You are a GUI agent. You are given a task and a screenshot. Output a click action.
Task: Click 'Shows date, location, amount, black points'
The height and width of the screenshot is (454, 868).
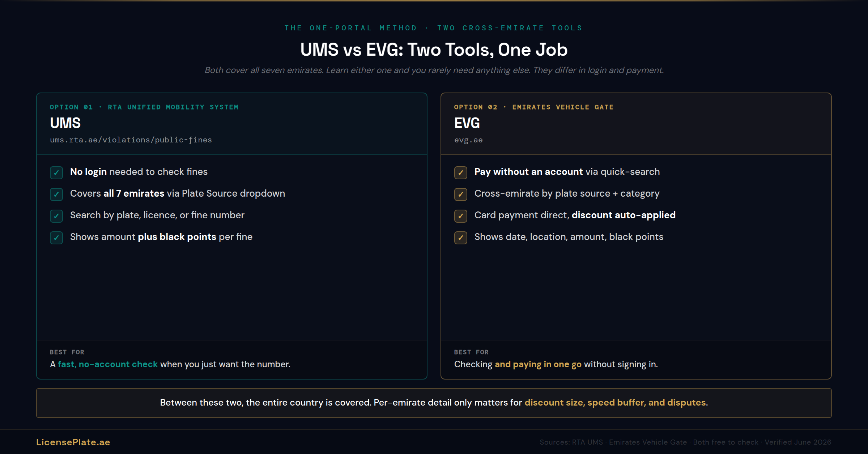click(x=569, y=237)
